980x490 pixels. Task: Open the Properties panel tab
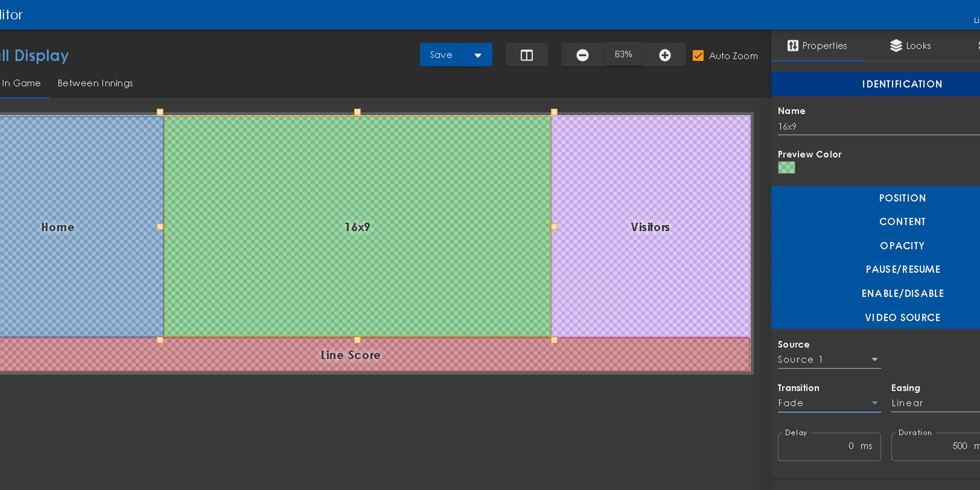[817, 46]
